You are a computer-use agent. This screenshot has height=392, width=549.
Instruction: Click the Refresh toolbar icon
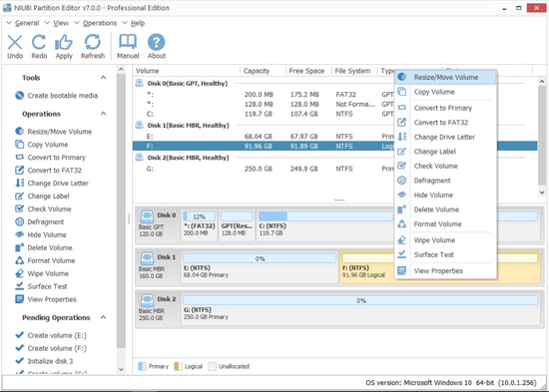tap(93, 42)
